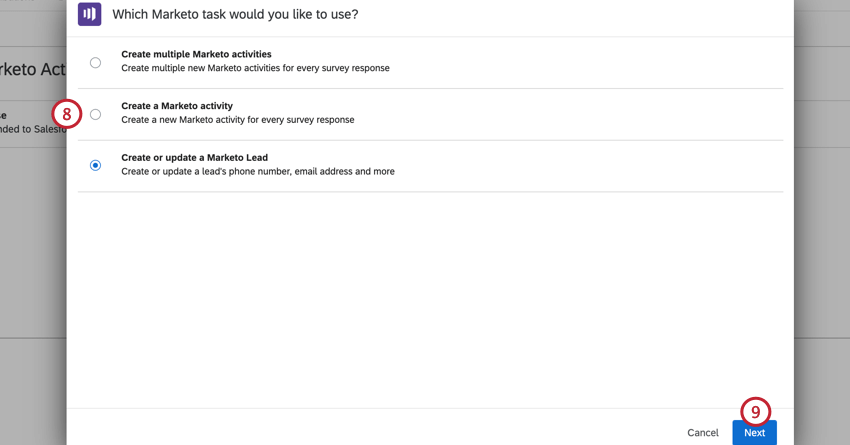Click the "Create or update a Marketo Lead" title
Screen dimensions: 850x445
click(194, 158)
